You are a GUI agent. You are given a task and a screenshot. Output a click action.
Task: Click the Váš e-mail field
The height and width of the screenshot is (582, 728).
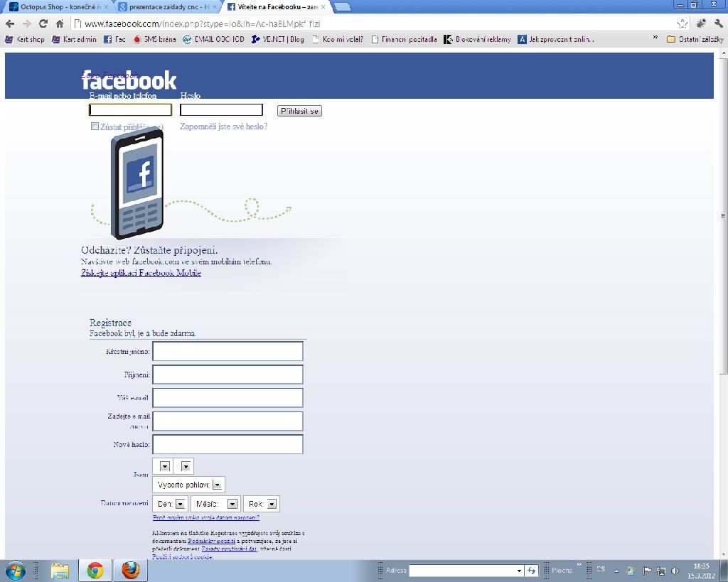[x=227, y=398]
